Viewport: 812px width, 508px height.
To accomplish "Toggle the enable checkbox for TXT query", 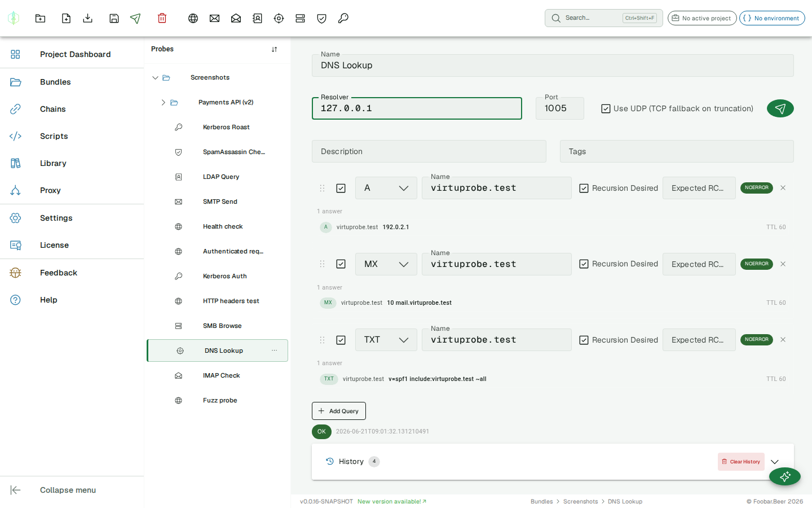I will point(341,340).
